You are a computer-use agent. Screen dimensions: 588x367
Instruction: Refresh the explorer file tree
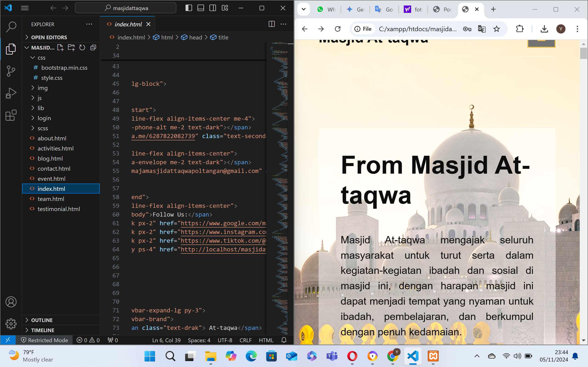tap(82, 47)
